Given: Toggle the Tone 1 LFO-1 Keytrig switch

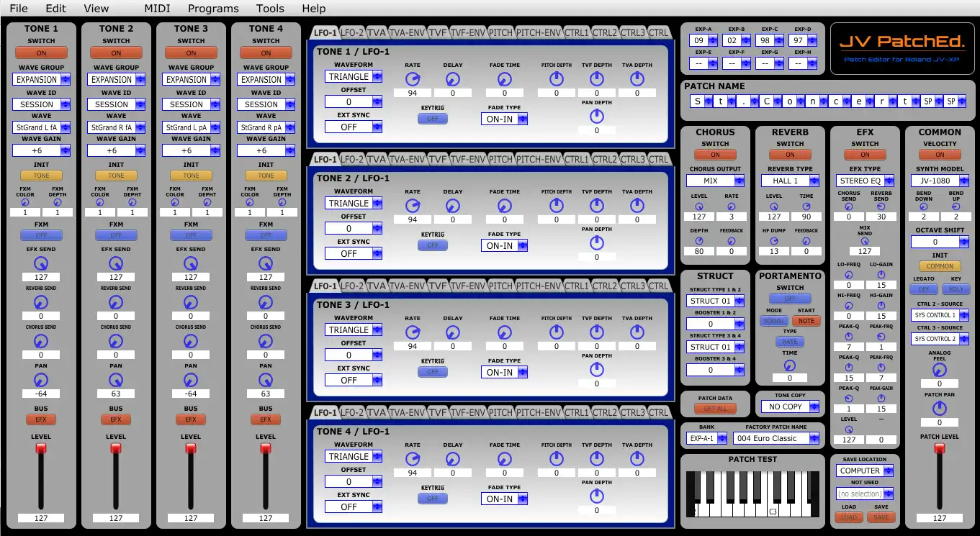Looking at the screenshot, I should point(433,119).
